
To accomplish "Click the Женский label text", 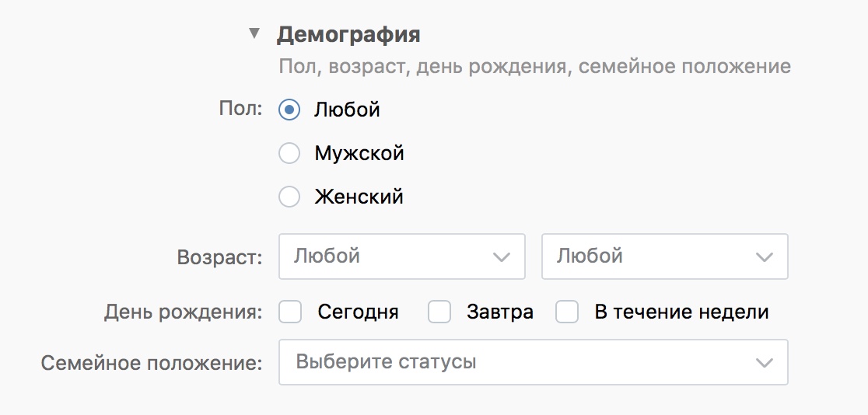I will (x=359, y=197).
